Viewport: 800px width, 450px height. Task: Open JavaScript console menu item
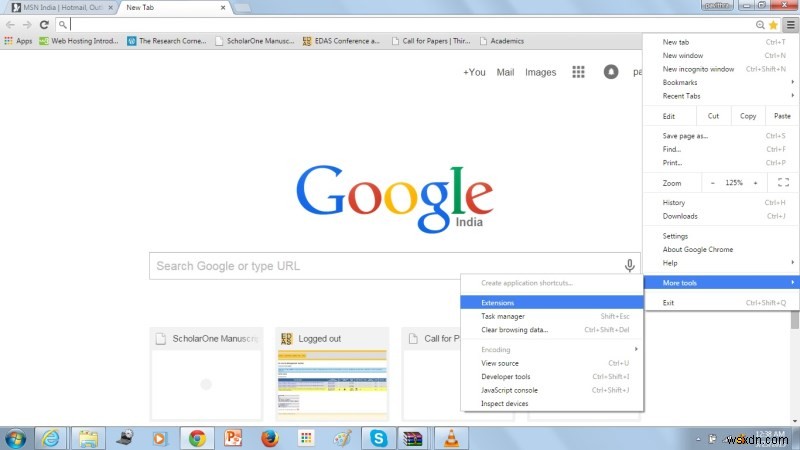[552, 390]
